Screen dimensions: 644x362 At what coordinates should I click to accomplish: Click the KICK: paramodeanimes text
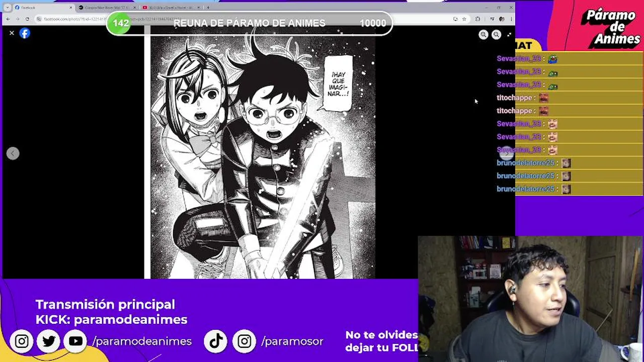(111, 319)
